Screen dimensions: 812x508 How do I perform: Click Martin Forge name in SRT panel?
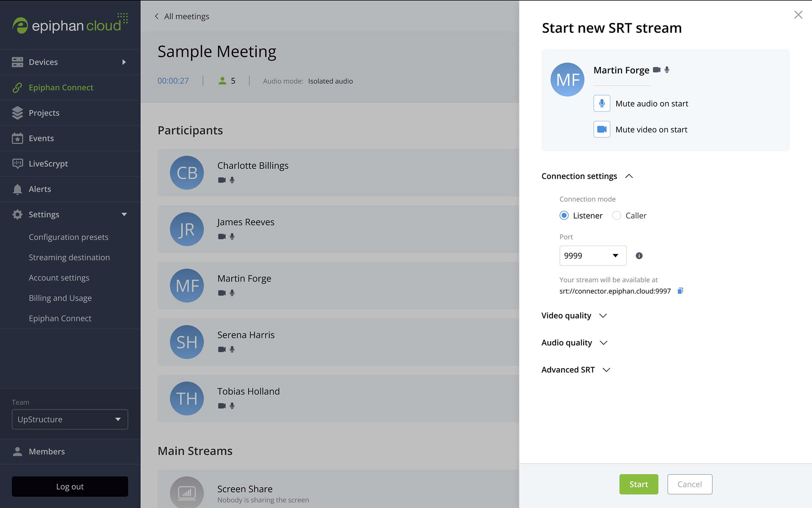tap(621, 70)
